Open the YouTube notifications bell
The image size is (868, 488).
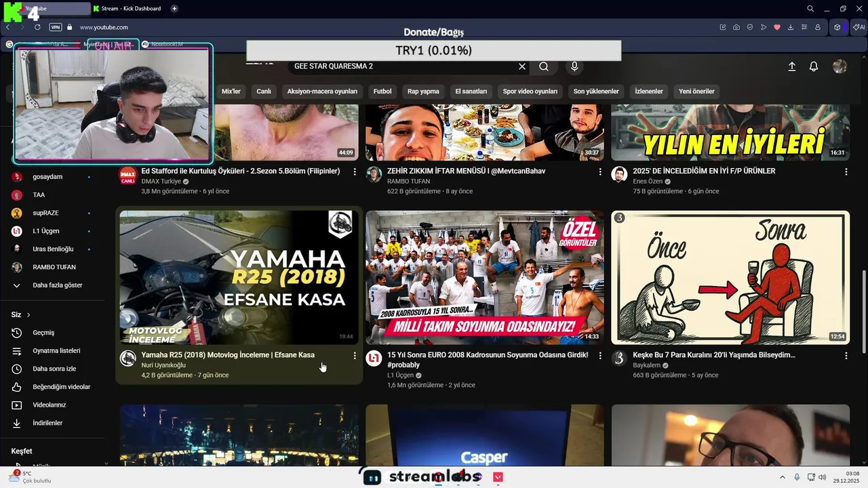[x=814, y=66]
